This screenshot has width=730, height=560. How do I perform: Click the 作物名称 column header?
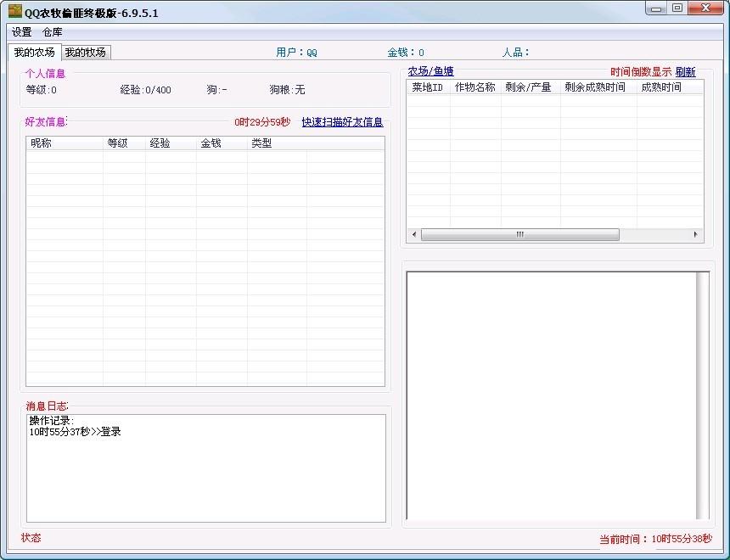coord(476,87)
